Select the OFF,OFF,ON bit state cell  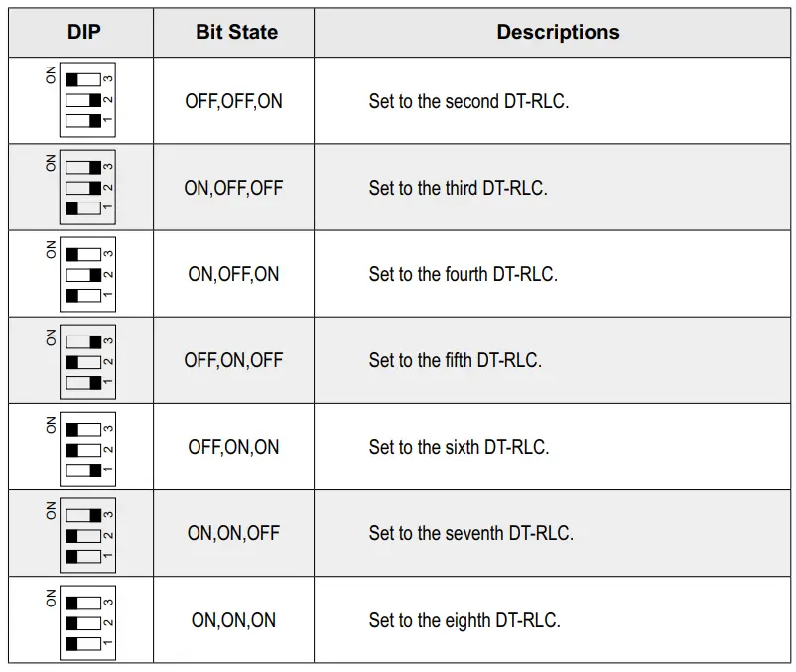tap(233, 101)
